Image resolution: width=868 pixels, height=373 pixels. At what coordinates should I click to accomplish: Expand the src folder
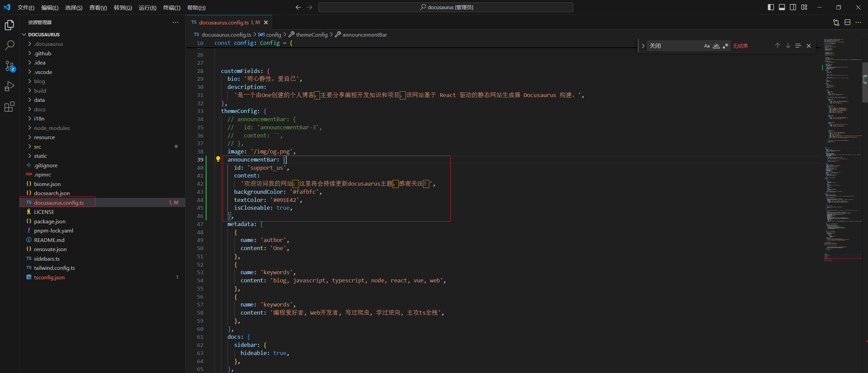click(102, 147)
